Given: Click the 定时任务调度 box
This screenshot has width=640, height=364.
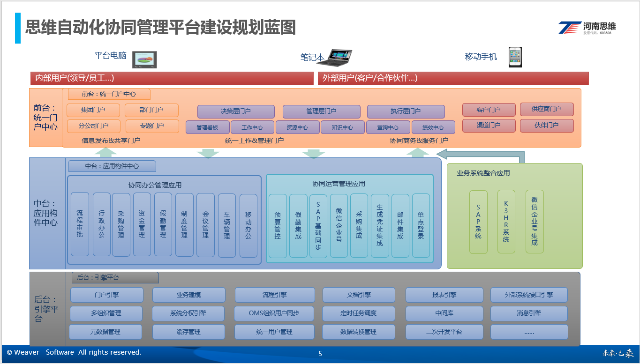Looking at the screenshot, I should click(359, 313).
